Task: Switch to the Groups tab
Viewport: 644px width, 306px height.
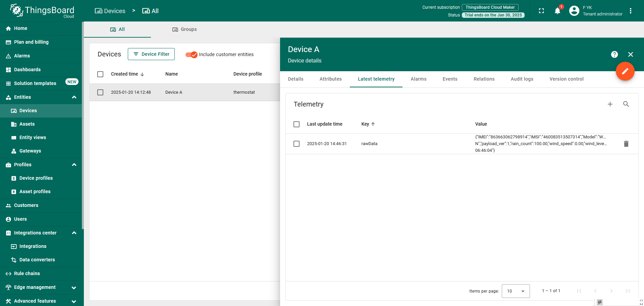Action: pos(184,29)
